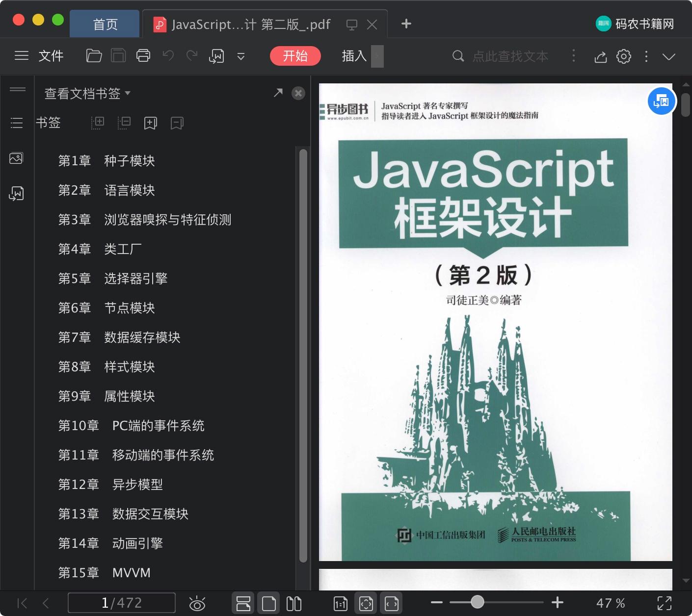Click the share export icon
This screenshot has height=616, width=692.
[601, 56]
